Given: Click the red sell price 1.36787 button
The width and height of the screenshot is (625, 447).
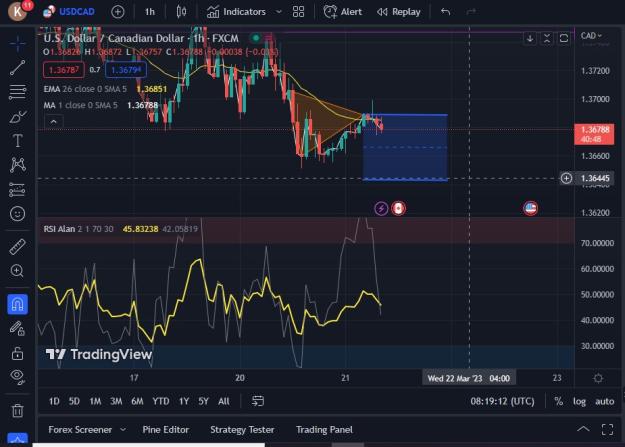Looking at the screenshot, I should [x=64, y=70].
